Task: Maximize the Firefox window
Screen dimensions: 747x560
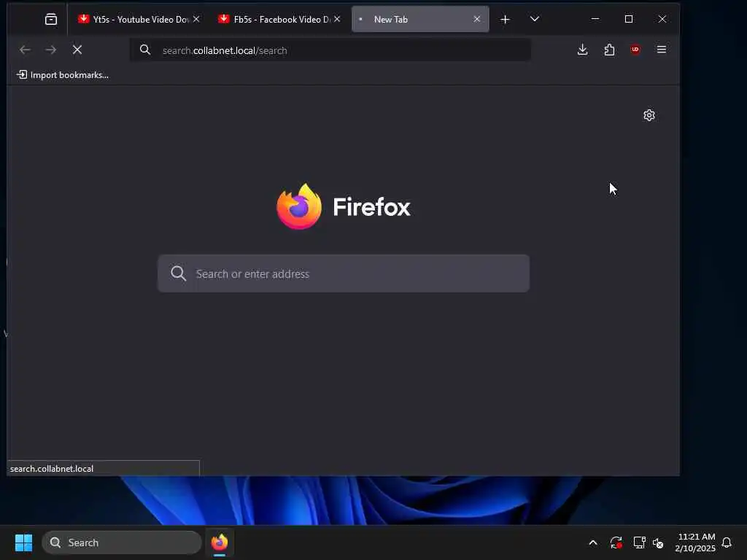Action: click(629, 19)
